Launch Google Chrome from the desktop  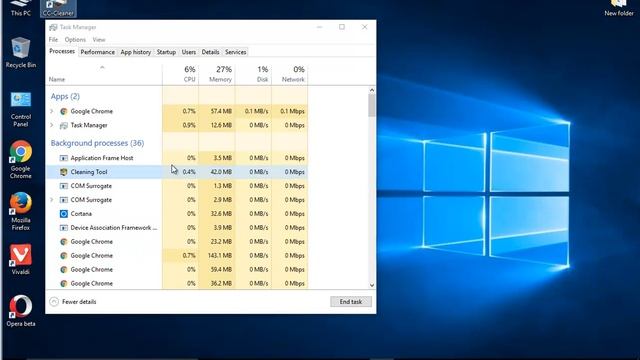pyautogui.click(x=20, y=160)
